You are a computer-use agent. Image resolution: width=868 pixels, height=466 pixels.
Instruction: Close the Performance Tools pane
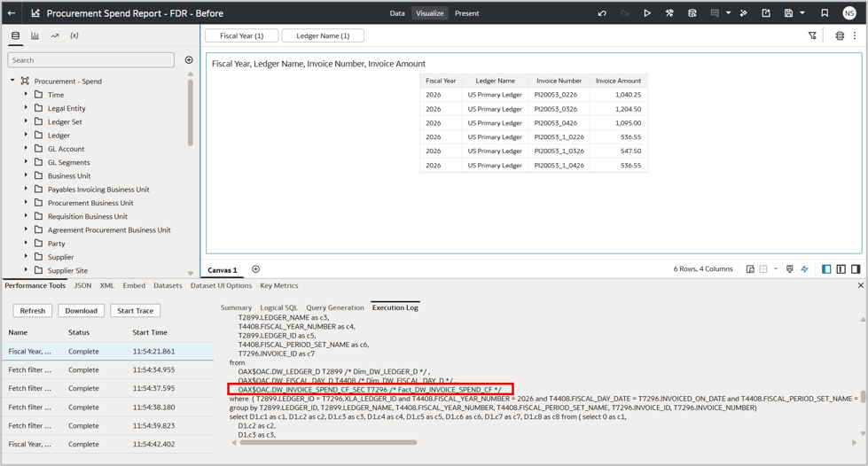click(860, 285)
